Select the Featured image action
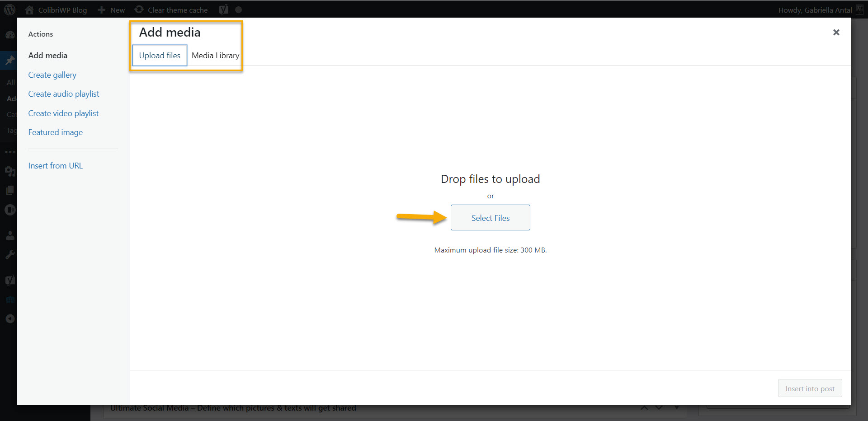 point(55,132)
